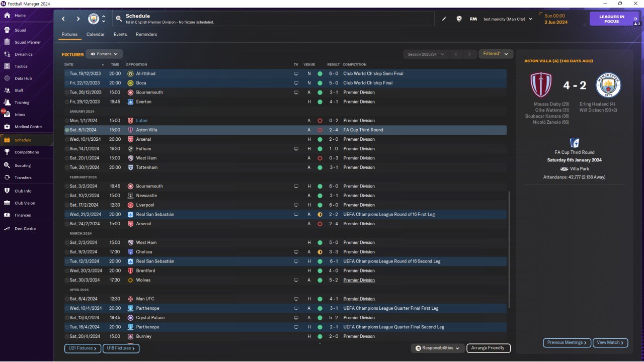Sort by the Competition column header
Screen dimensions: 644x362
(355, 65)
